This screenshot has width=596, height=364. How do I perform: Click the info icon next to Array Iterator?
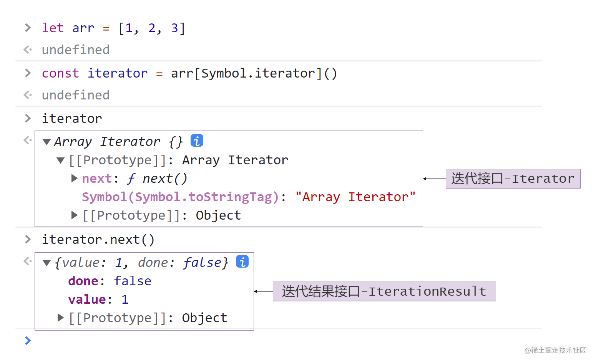click(197, 141)
